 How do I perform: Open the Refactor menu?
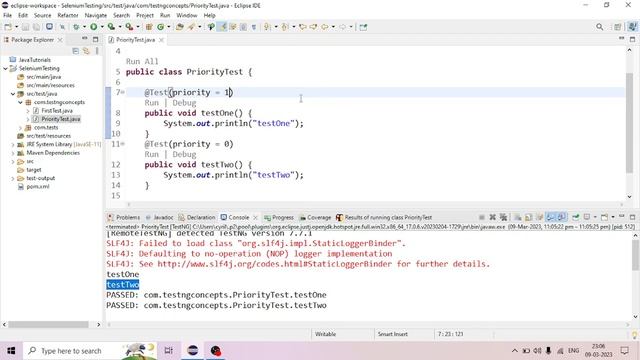[x=68, y=15]
